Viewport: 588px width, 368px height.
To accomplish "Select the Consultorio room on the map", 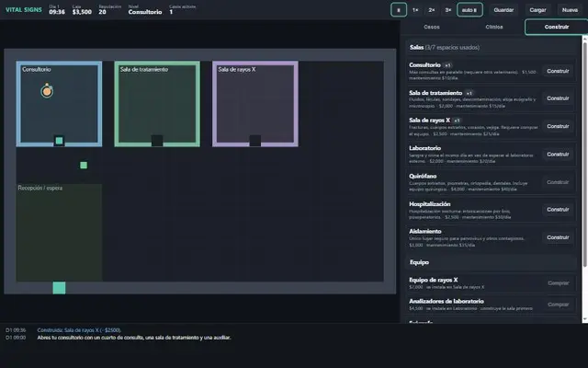I will tap(59, 104).
